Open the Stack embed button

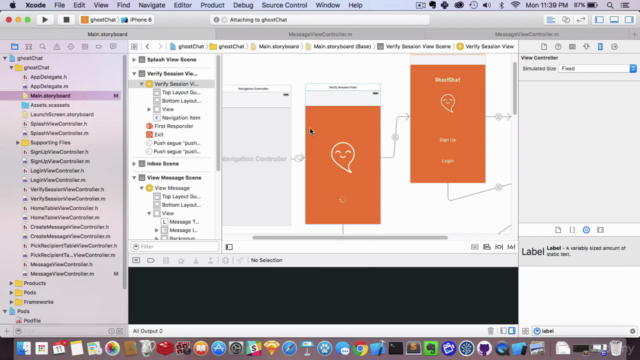coord(474,247)
